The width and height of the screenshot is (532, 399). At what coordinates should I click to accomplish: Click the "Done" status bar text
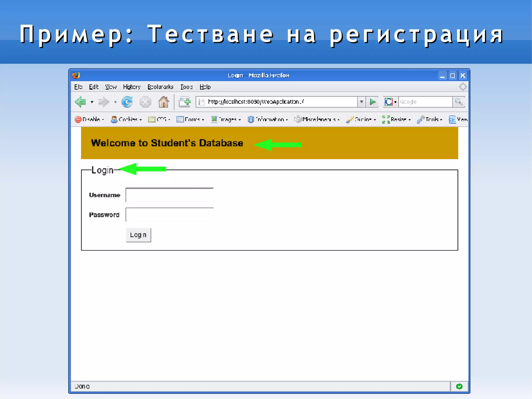tap(82, 386)
